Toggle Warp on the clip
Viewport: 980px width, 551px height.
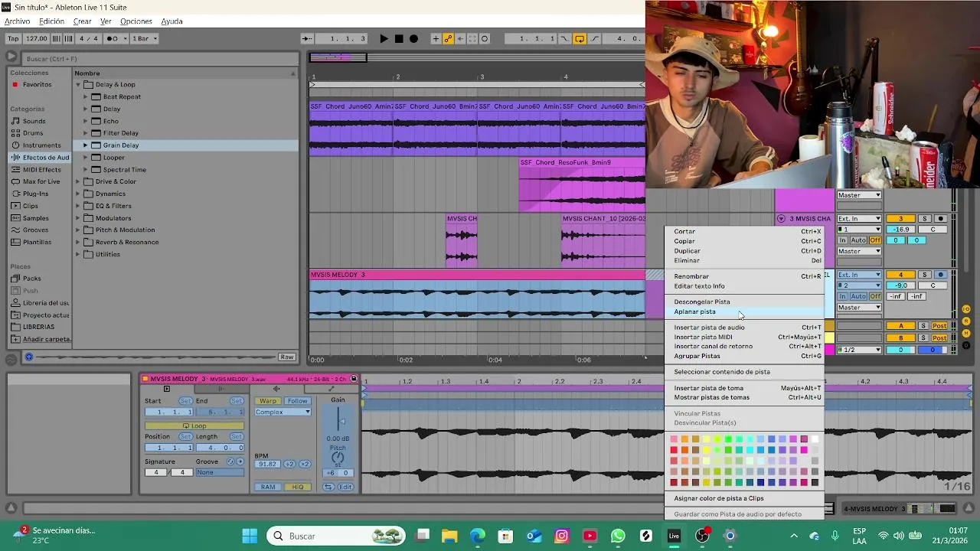pos(267,401)
